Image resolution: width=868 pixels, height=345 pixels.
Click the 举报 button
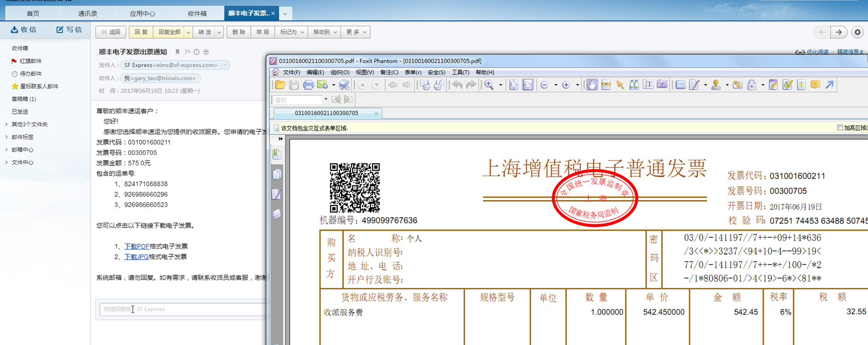point(263,32)
